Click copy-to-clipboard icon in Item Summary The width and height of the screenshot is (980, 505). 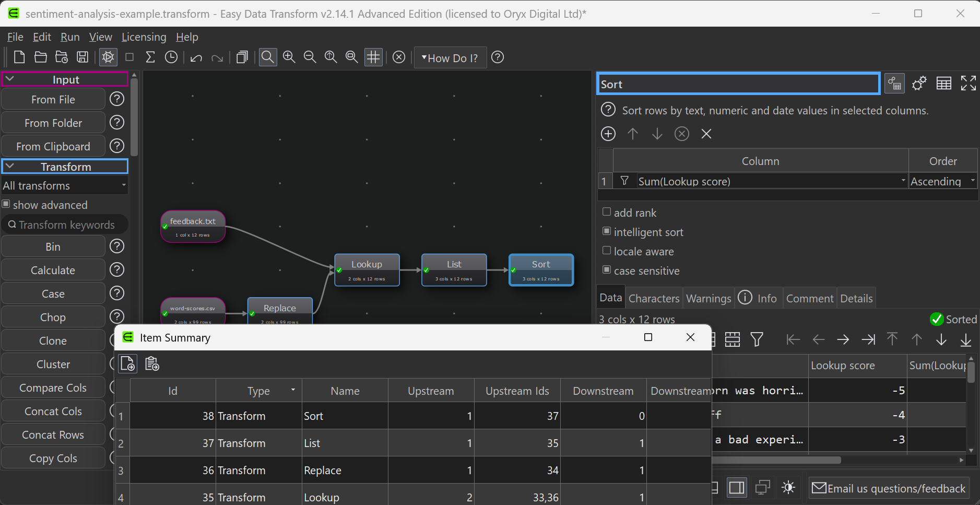click(x=152, y=363)
